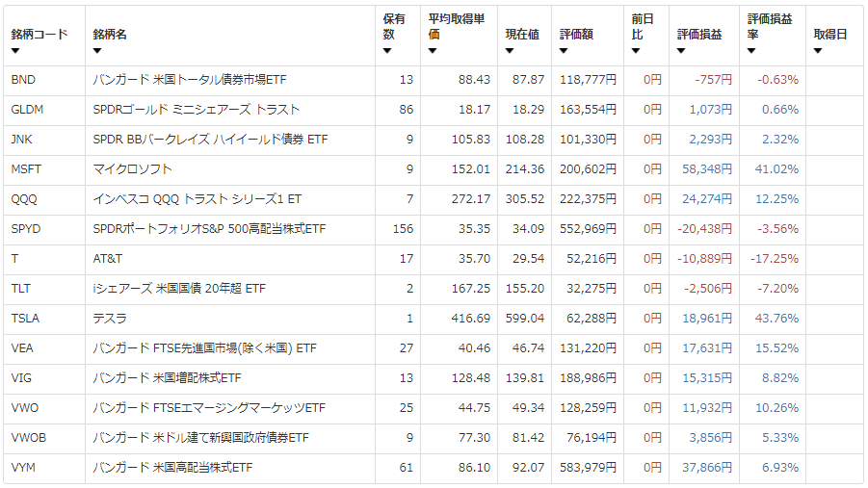The width and height of the screenshot is (868, 488).
Task: Click the 銘柄コード header label
Action: [x=39, y=35]
